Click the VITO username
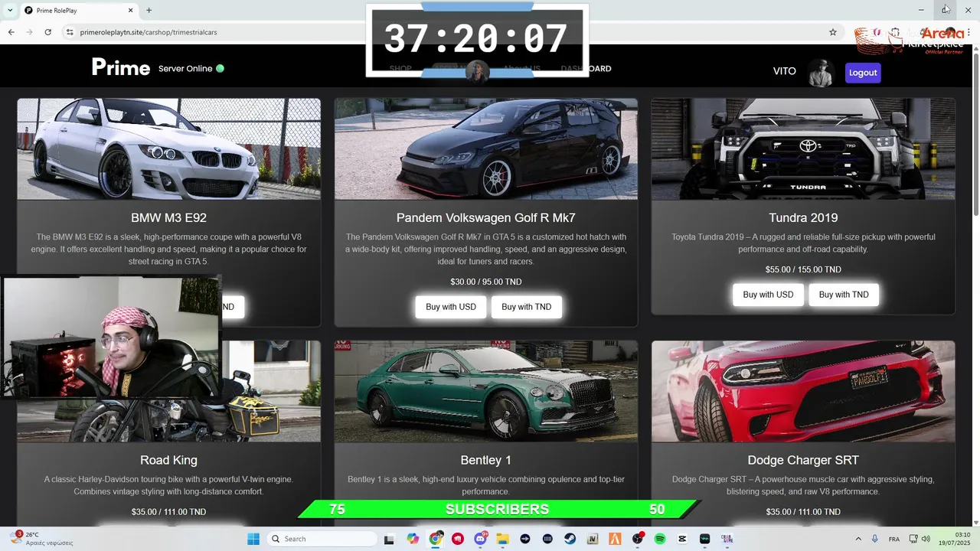980x551 pixels. coord(784,71)
